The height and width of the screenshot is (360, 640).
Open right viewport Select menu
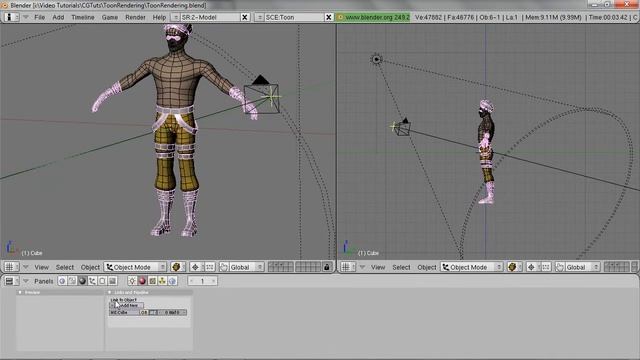pyautogui.click(x=401, y=267)
